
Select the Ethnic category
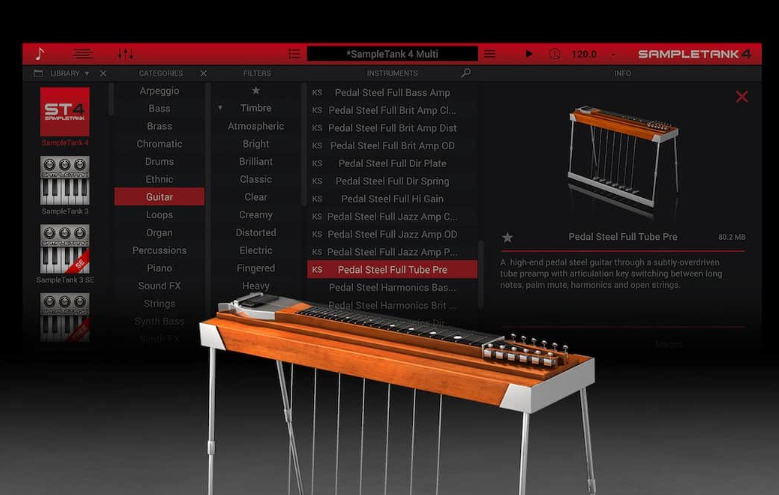coord(159,179)
